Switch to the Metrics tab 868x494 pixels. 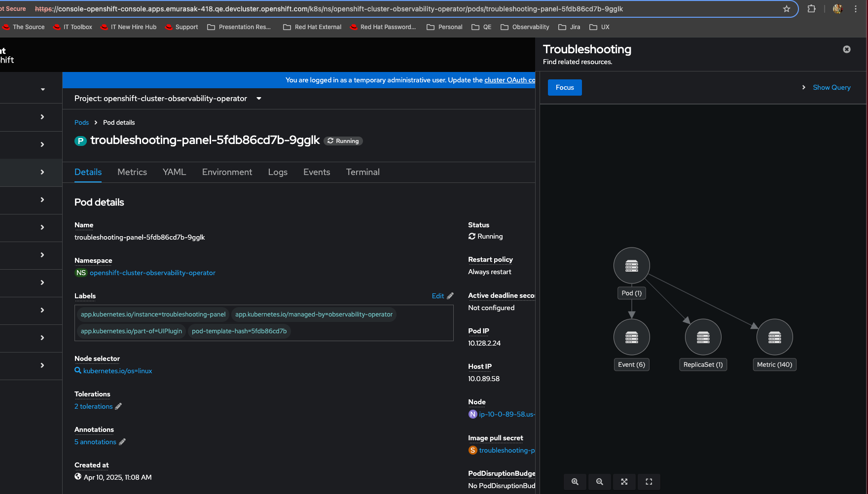132,172
